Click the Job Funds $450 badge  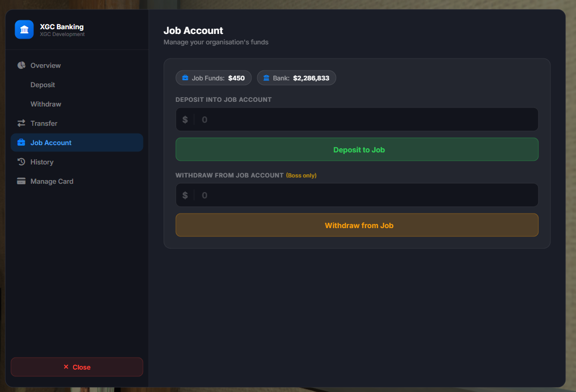(213, 78)
